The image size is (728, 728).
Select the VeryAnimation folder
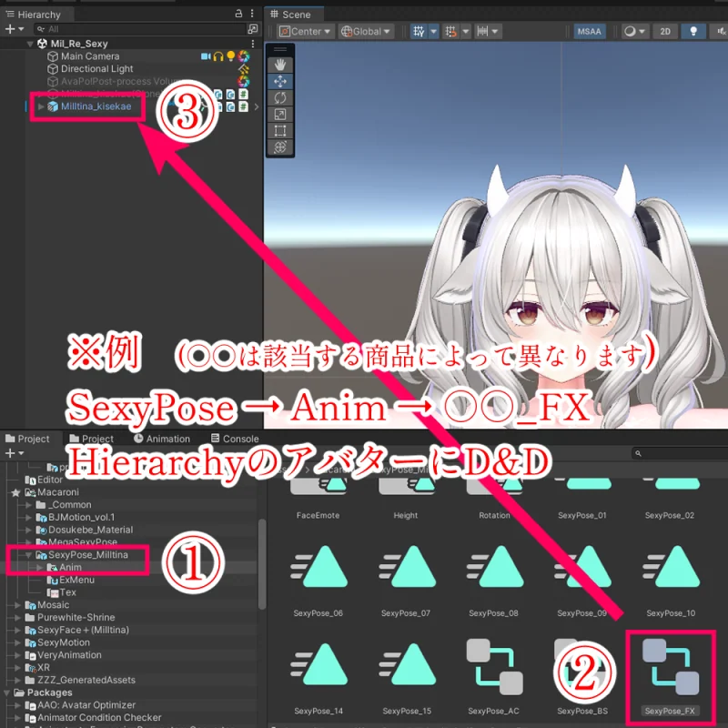pyautogui.click(x=70, y=655)
